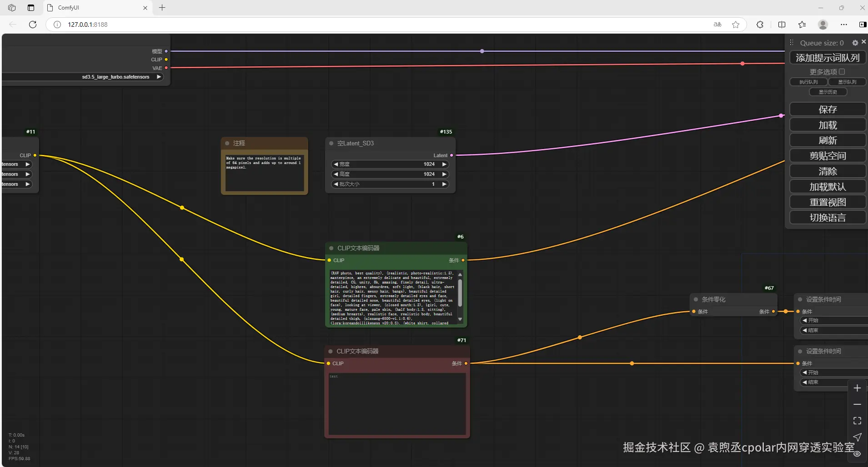This screenshot has width=868, height=467.
Task: Click the 显示队列 button
Action: click(x=847, y=82)
